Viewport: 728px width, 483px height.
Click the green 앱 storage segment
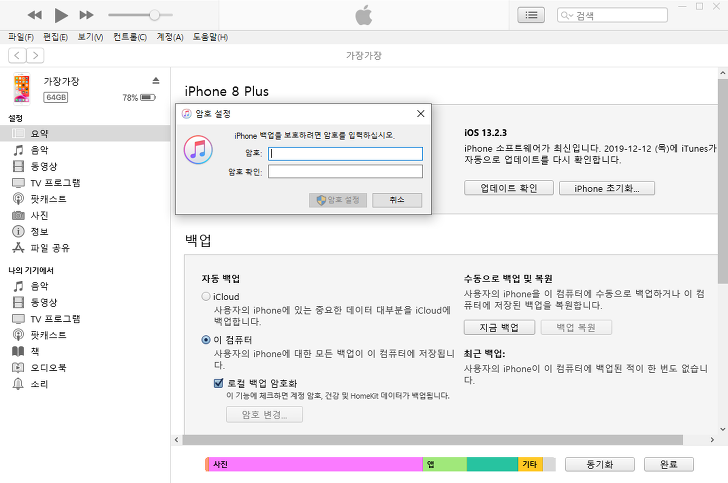click(445, 464)
